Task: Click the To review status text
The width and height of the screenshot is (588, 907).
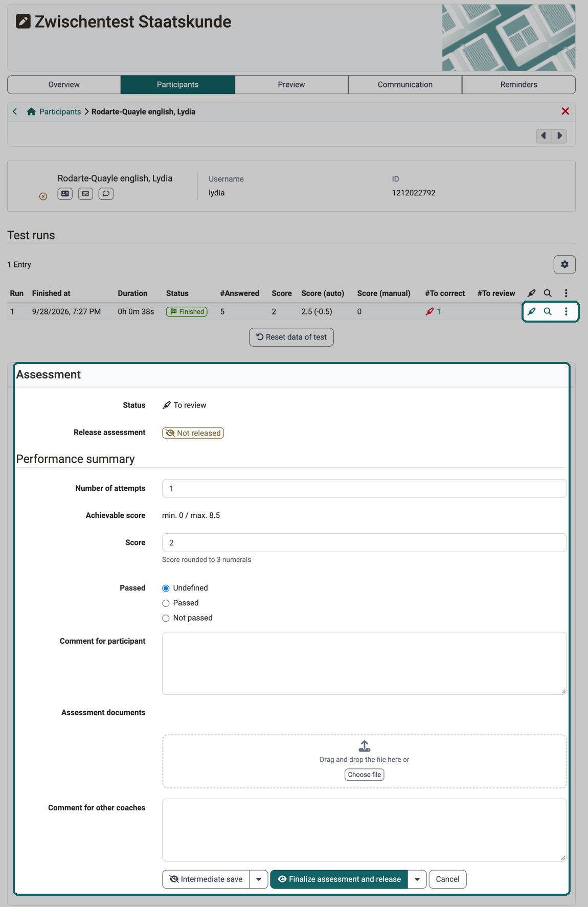Action: 190,405
